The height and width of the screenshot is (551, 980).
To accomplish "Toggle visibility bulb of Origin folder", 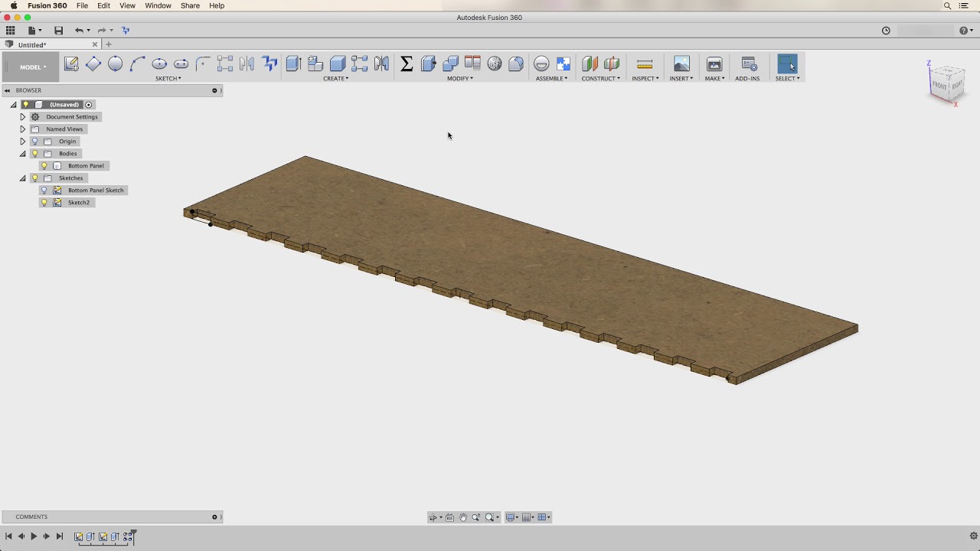I will [34, 142].
